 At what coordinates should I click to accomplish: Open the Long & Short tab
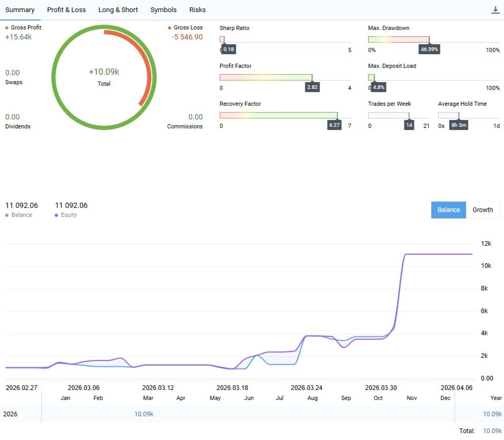coord(118,10)
